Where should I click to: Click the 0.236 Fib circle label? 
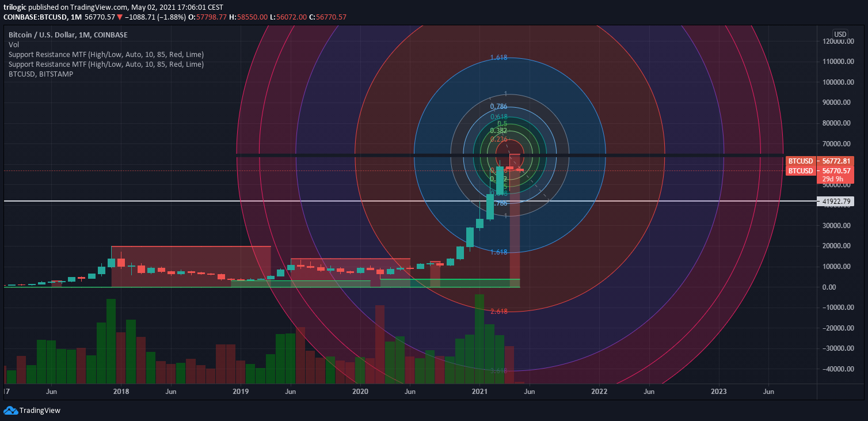pos(498,139)
